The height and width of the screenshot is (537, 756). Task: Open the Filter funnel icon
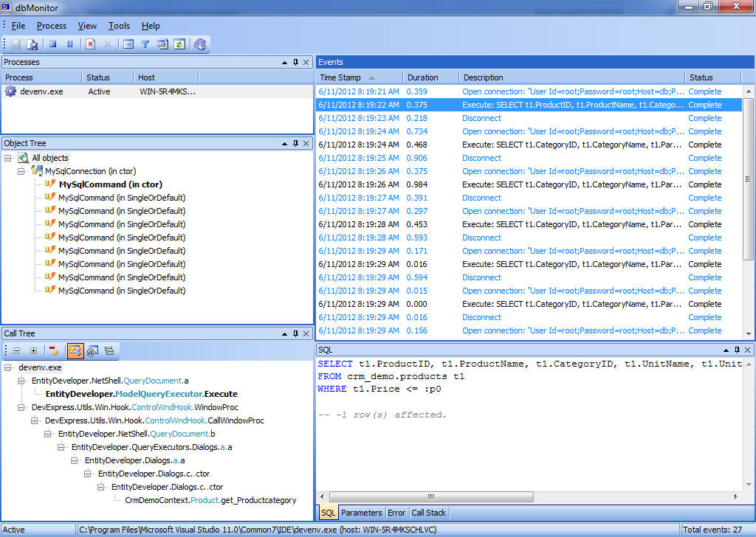145,44
